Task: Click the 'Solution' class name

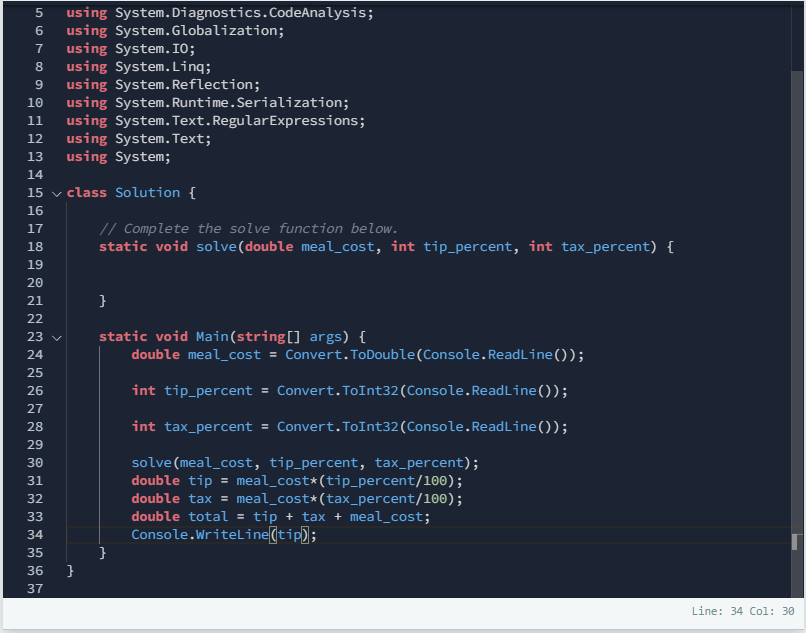Action: coord(148,193)
